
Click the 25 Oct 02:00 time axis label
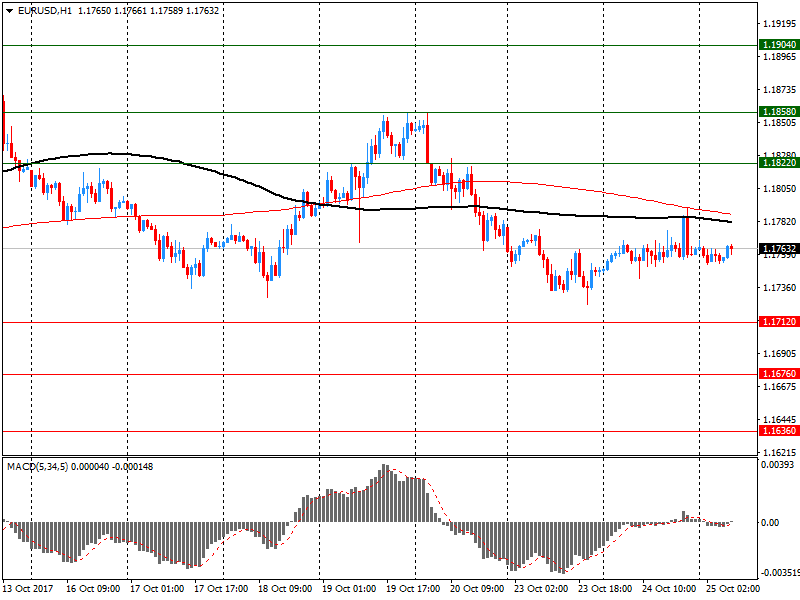click(x=733, y=589)
